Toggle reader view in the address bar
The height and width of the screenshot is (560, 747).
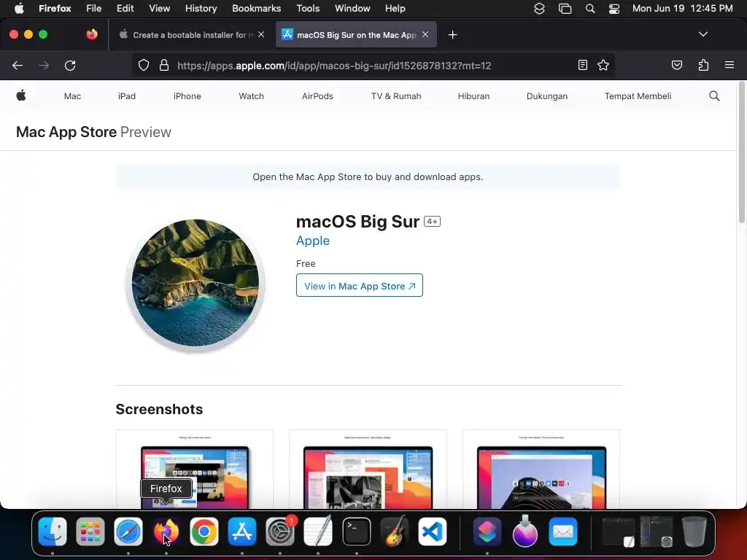(583, 65)
